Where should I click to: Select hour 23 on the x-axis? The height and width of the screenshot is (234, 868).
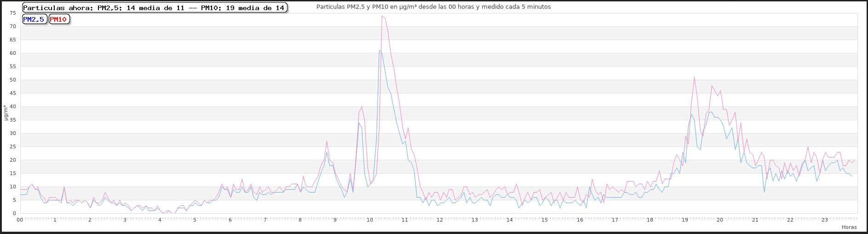pyautogui.click(x=825, y=220)
